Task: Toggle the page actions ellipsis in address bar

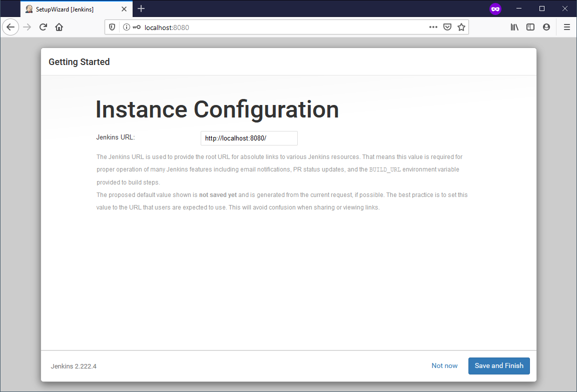Action: (433, 27)
